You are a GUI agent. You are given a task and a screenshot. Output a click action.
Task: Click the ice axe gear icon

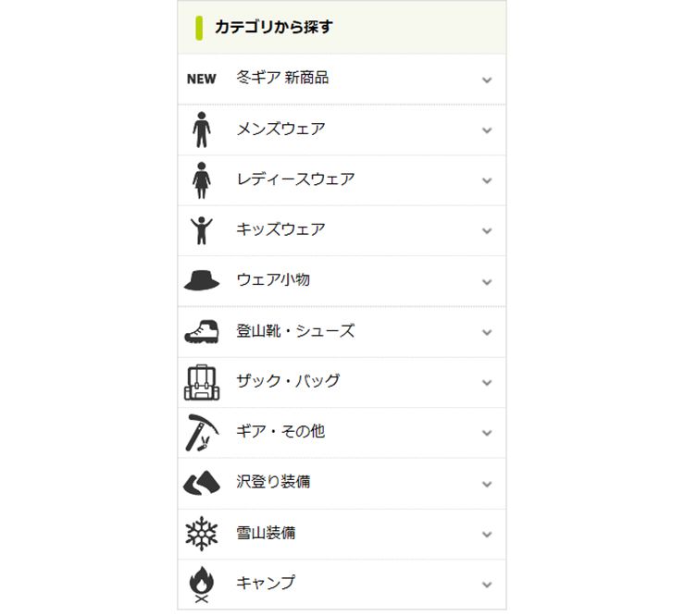(202, 432)
